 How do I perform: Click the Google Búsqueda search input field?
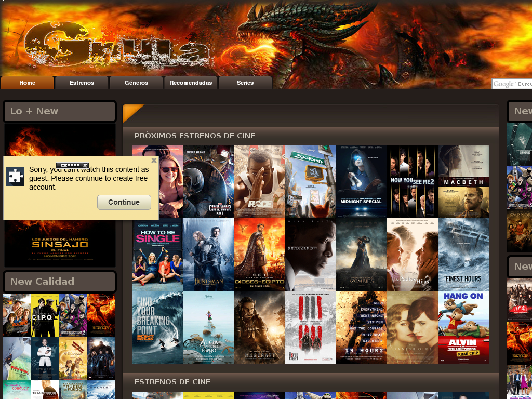(x=522, y=84)
